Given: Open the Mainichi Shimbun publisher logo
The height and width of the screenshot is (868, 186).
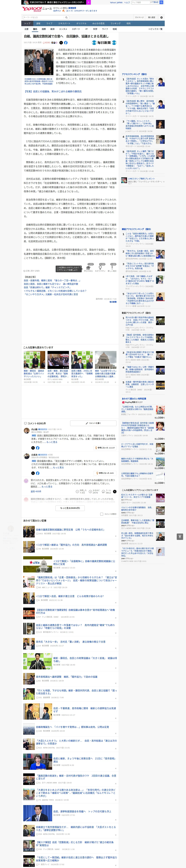Looking at the screenshot, I should [104, 43].
